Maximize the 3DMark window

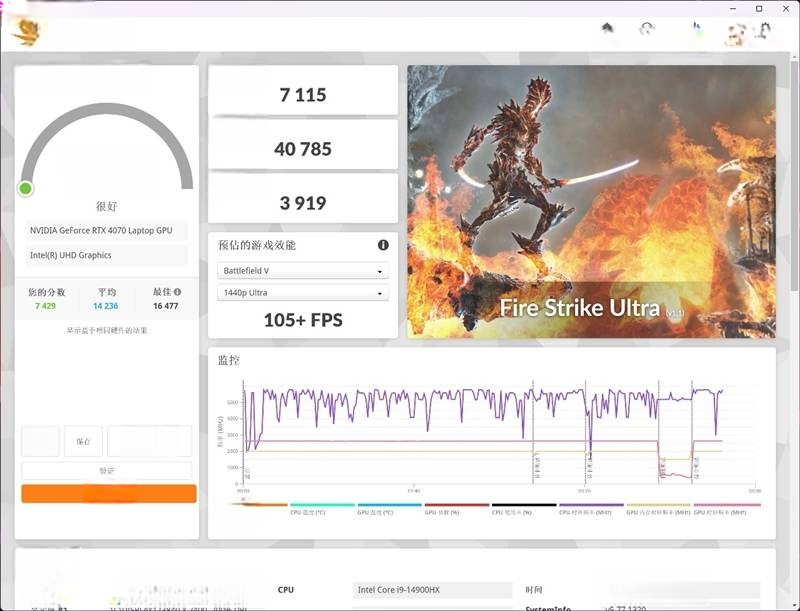[759, 9]
